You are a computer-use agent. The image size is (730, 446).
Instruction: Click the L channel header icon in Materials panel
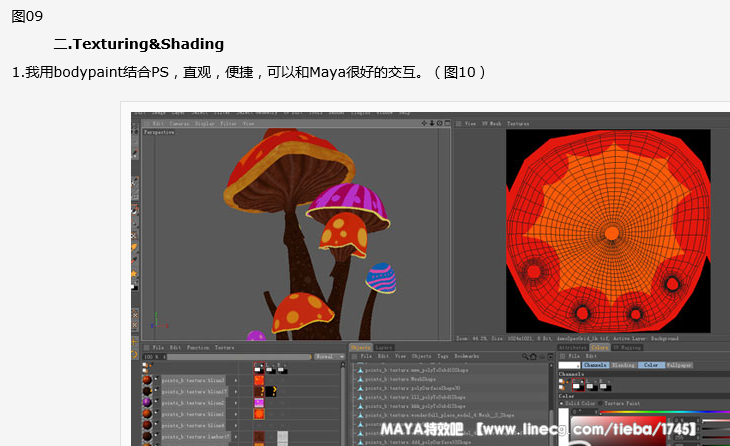(x=270, y=369)
